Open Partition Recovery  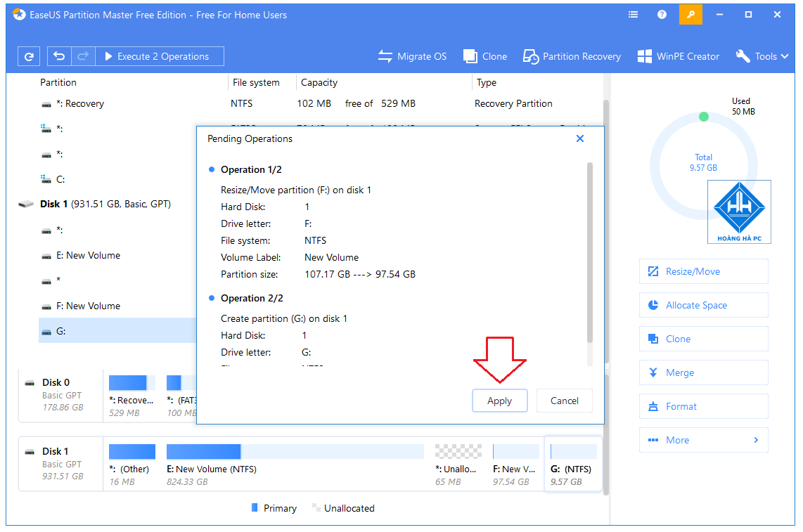coord(572,56)
